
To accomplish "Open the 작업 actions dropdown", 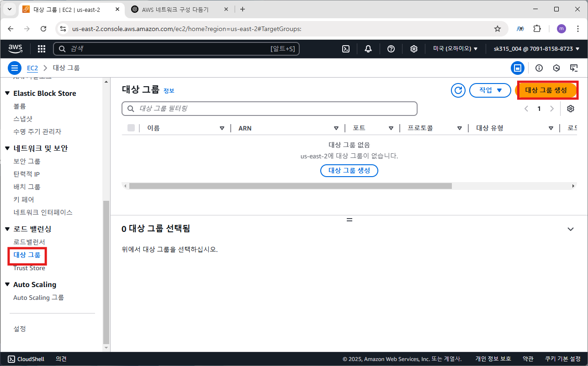I will 490,90.
